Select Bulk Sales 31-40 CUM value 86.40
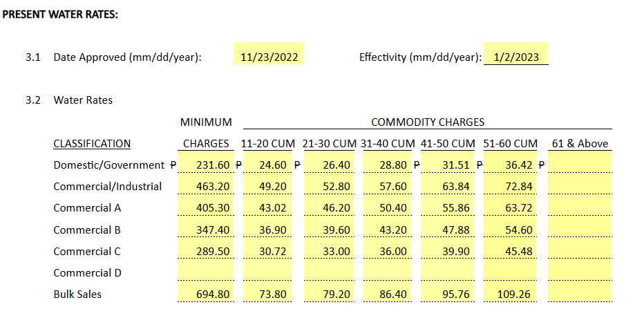 388,291
